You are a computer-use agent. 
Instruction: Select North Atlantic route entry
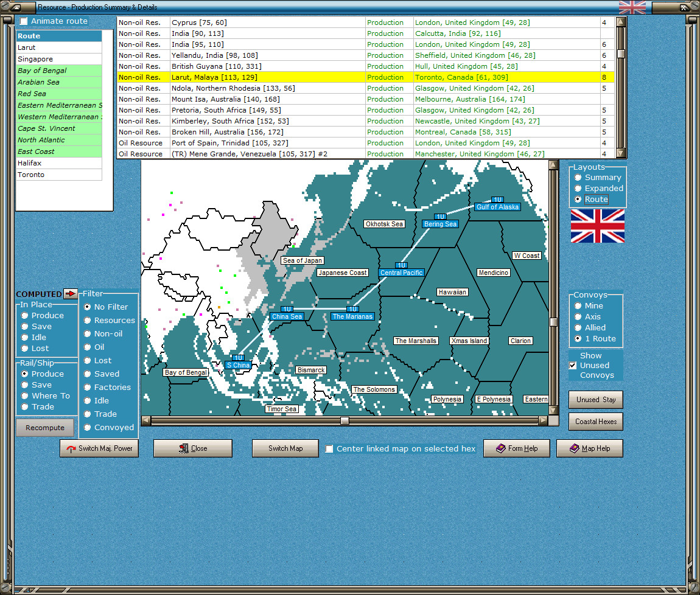tap(59, 140)
